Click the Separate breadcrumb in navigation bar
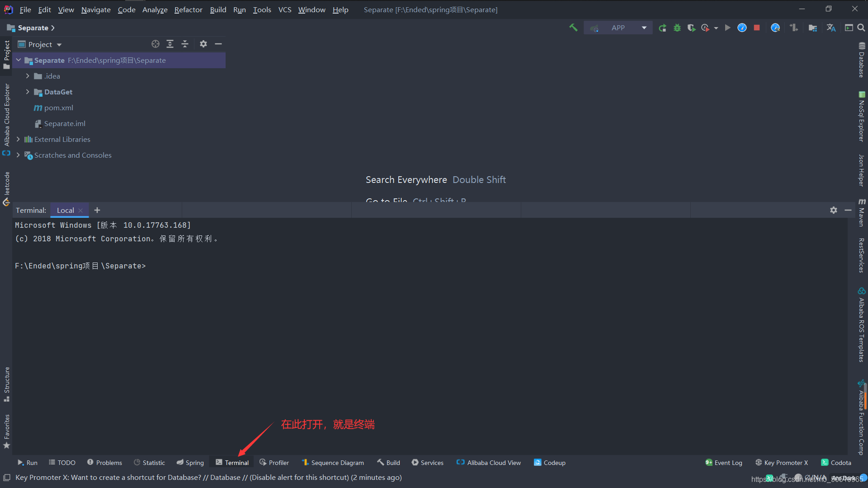The width and height of the screenshot is (868, 488). coord(33,28)
